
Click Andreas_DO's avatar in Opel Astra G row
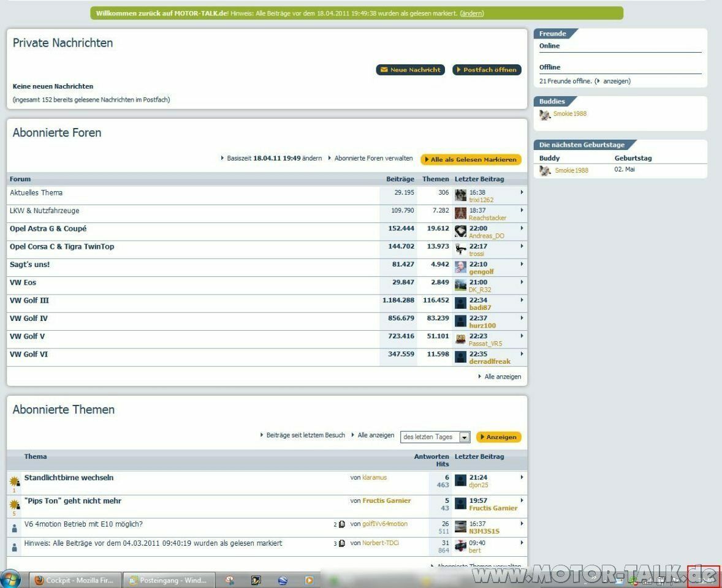(460, 232)
